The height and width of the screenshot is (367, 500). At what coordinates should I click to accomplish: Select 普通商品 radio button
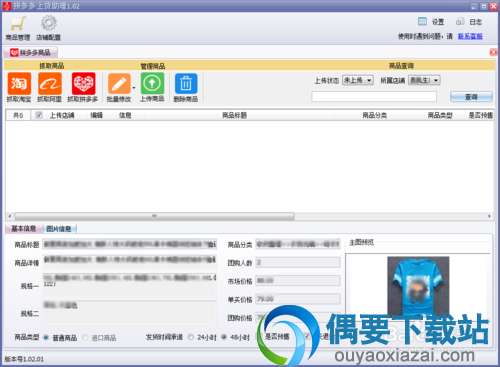[46, 338]
